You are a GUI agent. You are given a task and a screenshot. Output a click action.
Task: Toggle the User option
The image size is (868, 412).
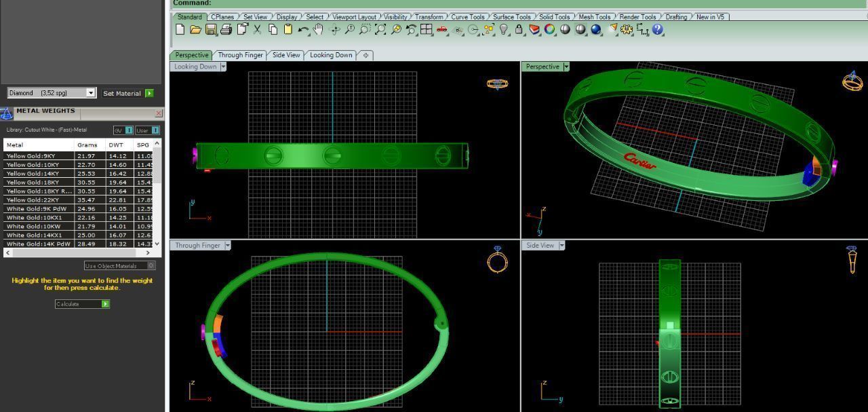pos(147,130)
